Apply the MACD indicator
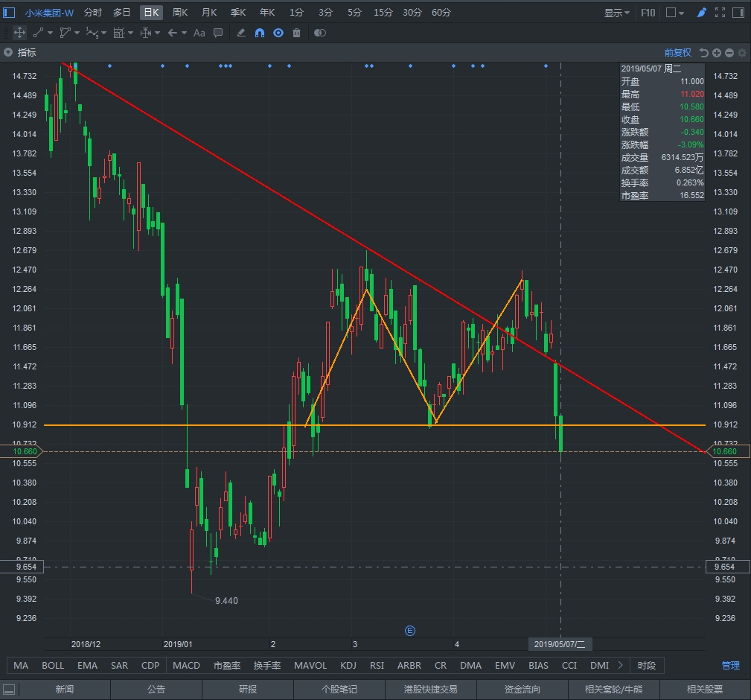The image size is (751, 700). tap(186, 665)
